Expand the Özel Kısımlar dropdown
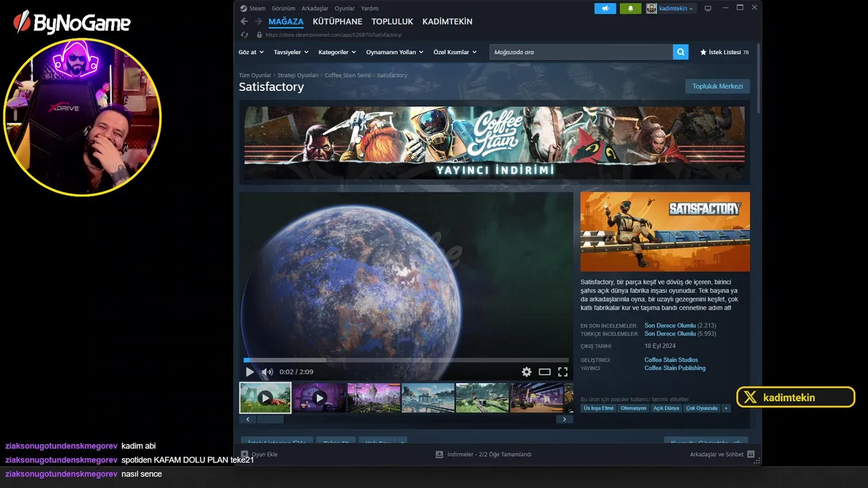 [455, 52]
